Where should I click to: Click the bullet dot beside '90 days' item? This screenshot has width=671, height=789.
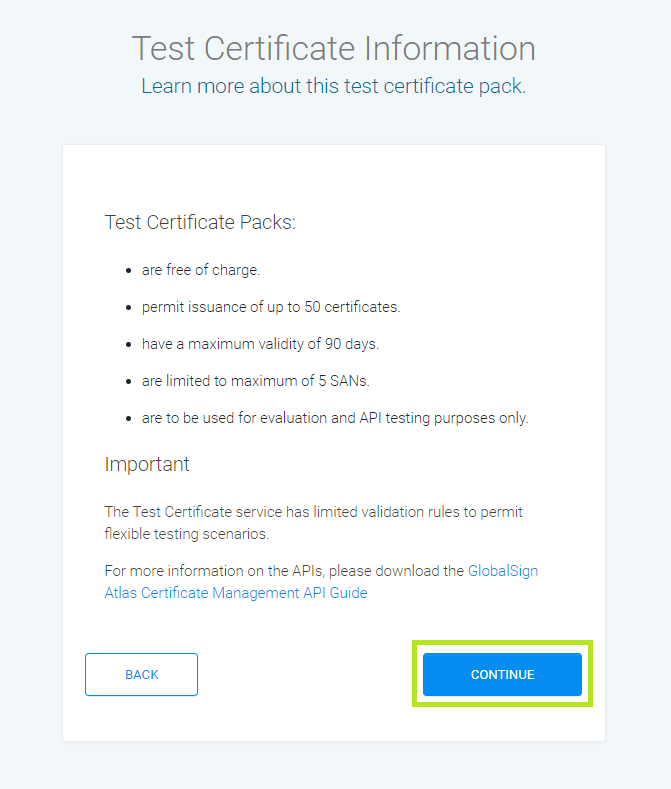(129, 345)
